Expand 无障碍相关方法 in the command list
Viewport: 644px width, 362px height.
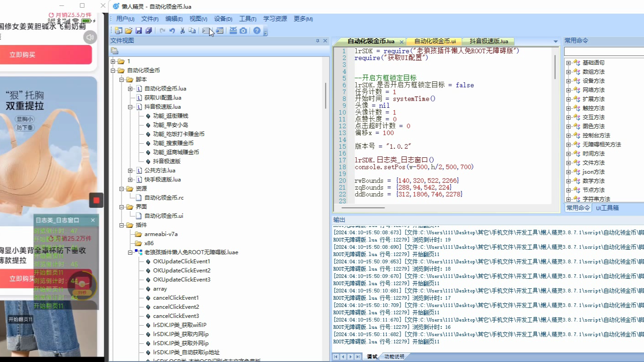pos(568,145)
